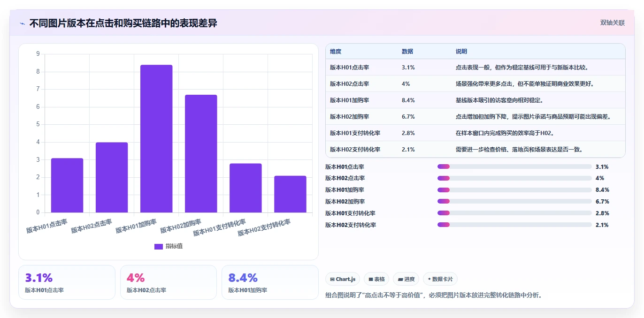Click the x-axis label 版本H02支付转化率
The image size is (644, 318).
[264, 227]
